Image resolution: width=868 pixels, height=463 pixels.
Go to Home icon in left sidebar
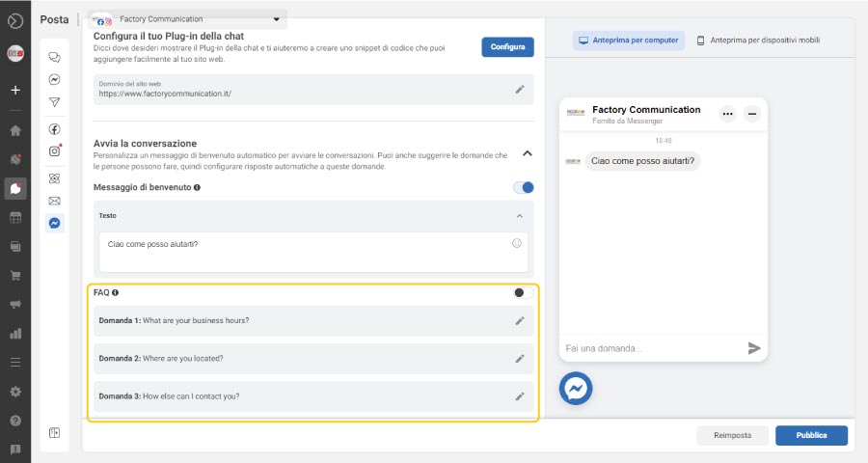(x=15, y=131)
